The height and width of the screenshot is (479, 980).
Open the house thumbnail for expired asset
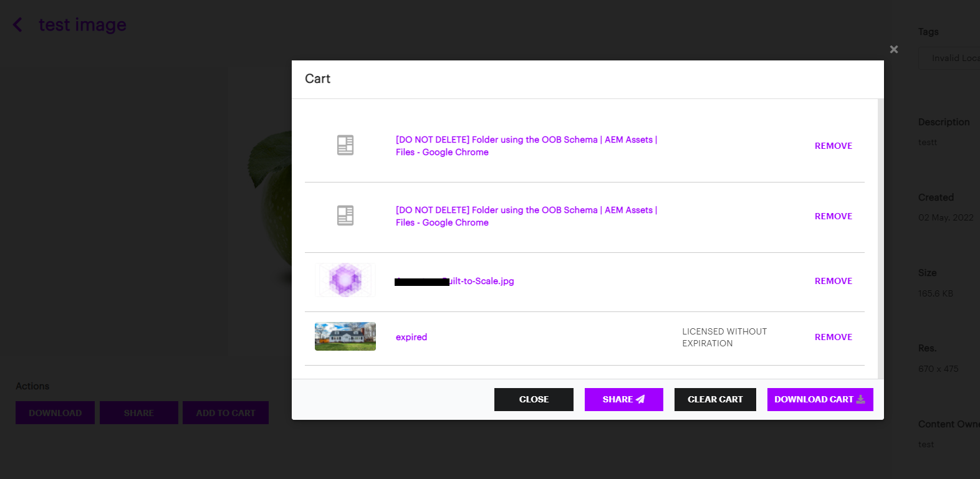[345, 336]
